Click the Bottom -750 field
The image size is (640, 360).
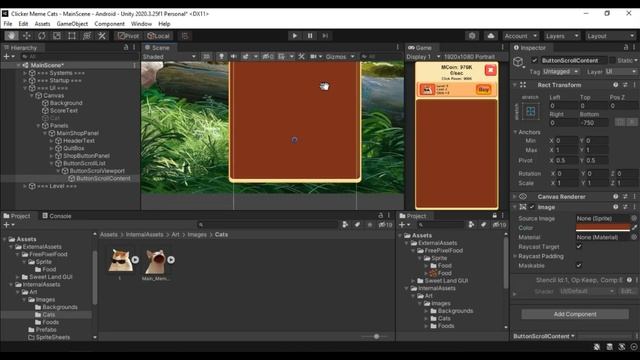[595, 123]
